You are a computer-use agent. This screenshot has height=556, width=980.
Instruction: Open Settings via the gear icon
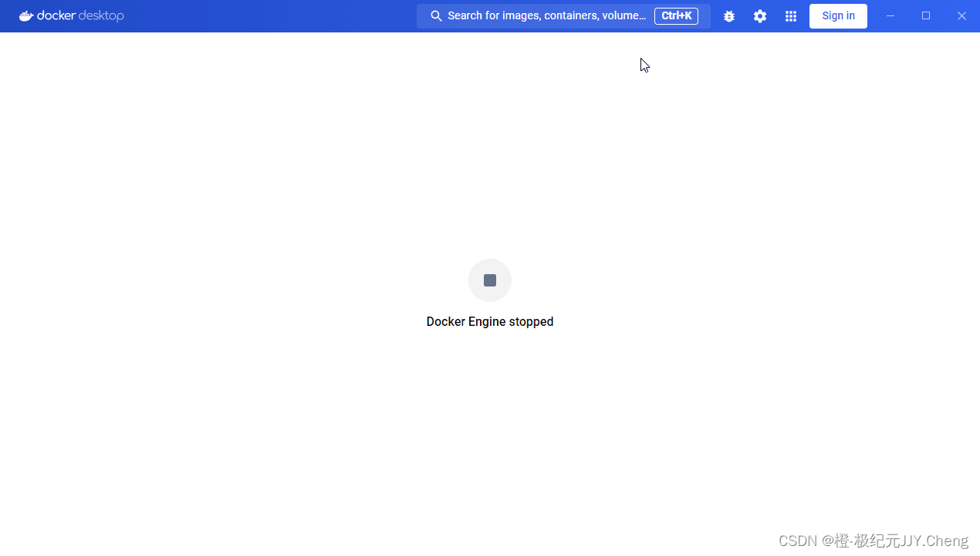click(760, 16)
